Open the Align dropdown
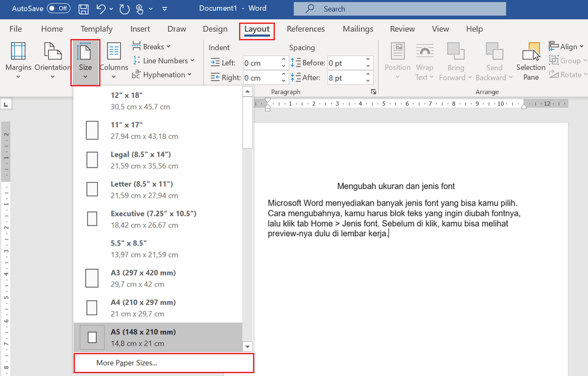 point(567,46)
